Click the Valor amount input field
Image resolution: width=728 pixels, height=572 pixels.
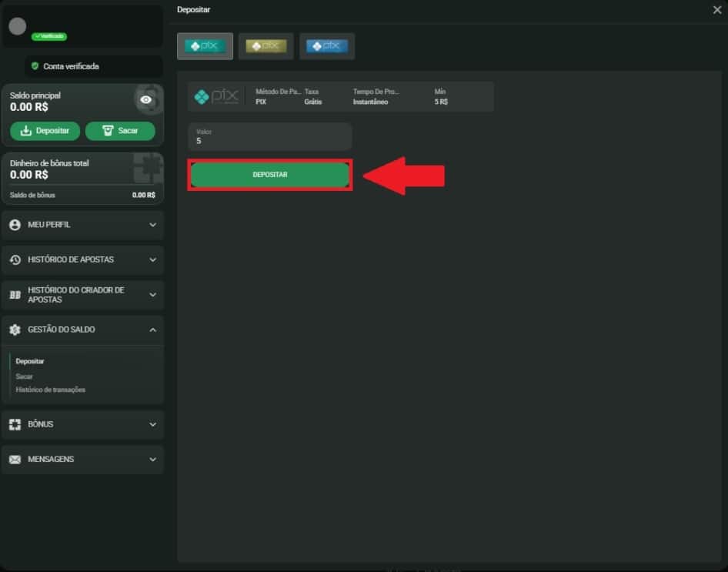pyautogui.click(x=269, y=137)
